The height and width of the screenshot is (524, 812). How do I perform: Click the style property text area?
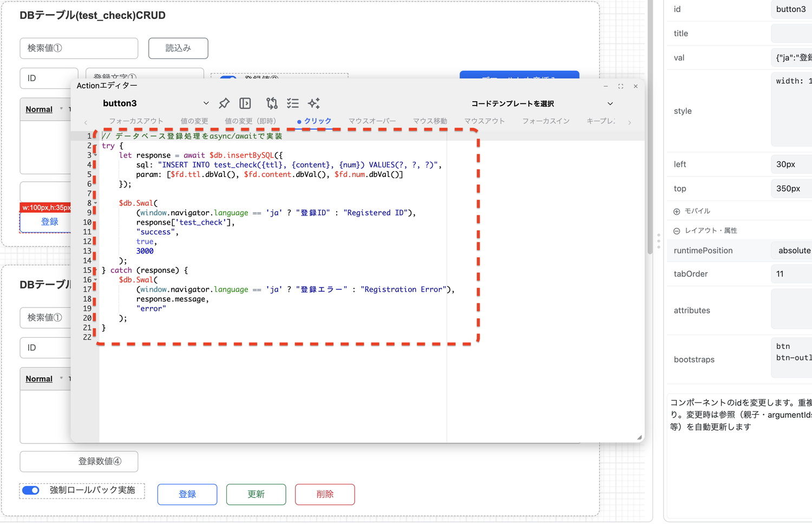point(791,110)
